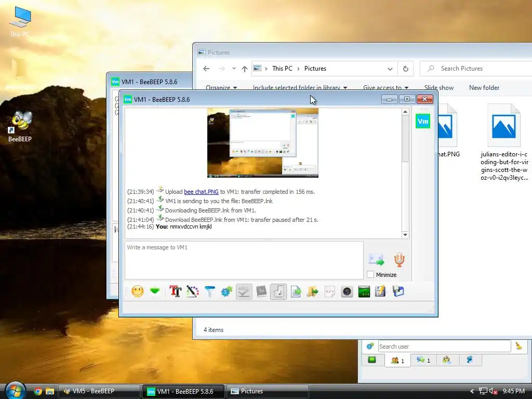Click the message box 'Write a message to VM1'

point(244,260)
